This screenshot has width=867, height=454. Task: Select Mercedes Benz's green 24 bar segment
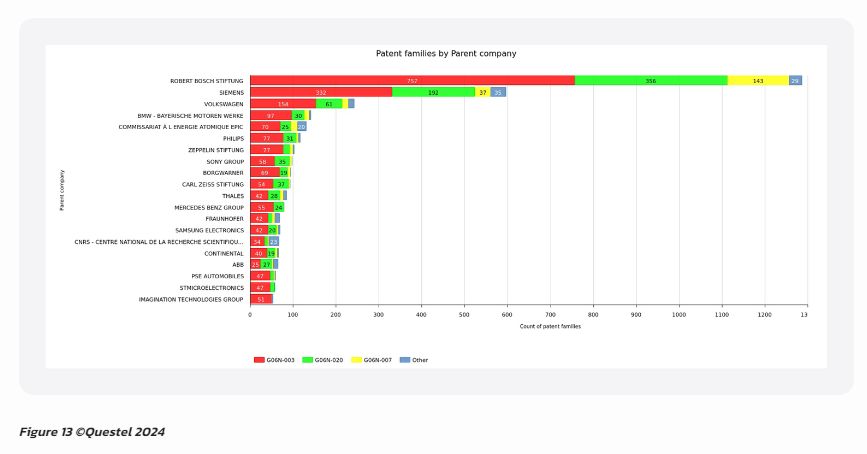click(x=279, y=207)
